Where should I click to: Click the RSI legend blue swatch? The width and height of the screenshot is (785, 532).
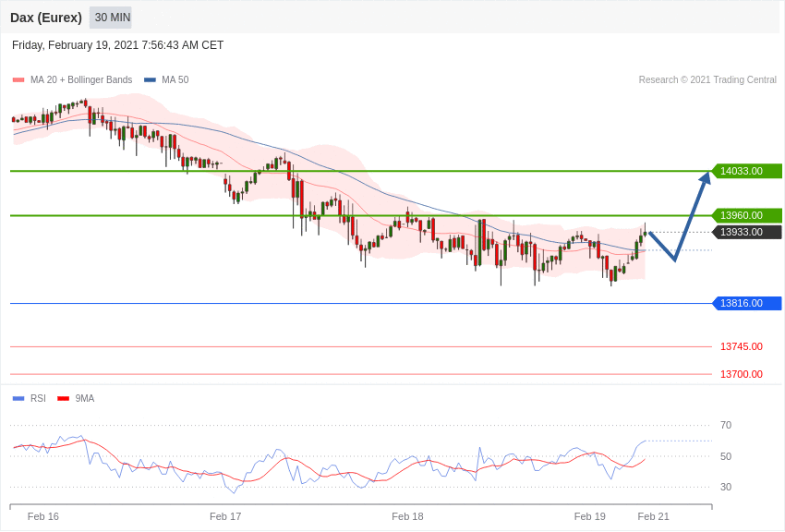click(x=18, y=398)
